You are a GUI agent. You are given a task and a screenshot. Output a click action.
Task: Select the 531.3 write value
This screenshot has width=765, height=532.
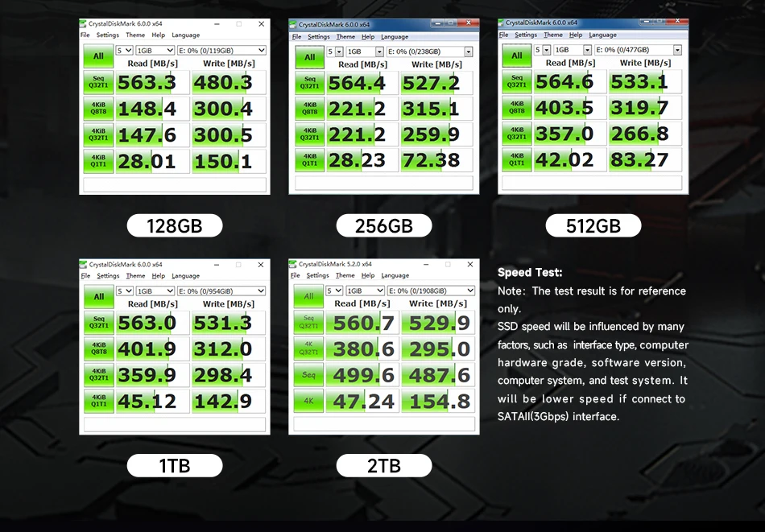coord(229,323)
